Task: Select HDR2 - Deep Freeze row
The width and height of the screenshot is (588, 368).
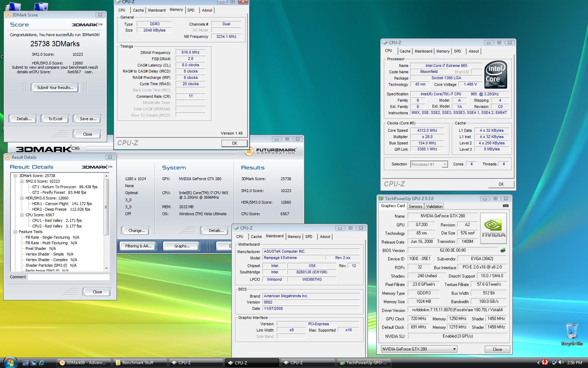Action: (x=61, y=209)
